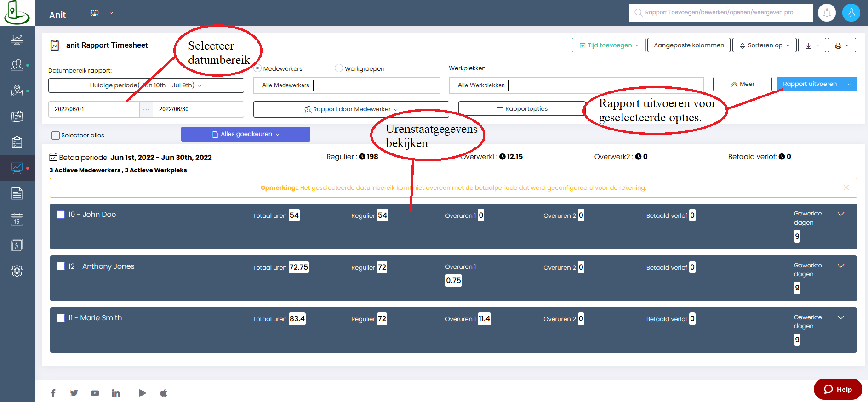Open the Sorteren op dropdown

(764, 45)
